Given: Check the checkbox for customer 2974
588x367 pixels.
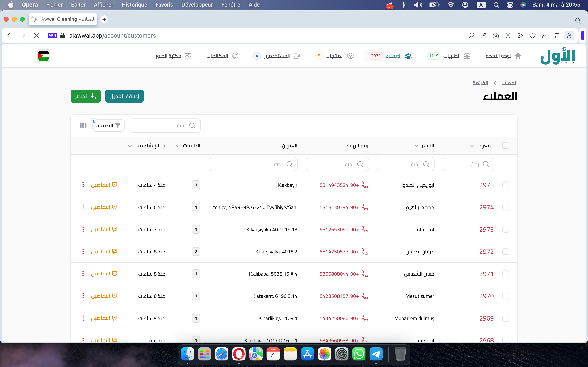Looking at the screenshot, I should coord(505,207).
